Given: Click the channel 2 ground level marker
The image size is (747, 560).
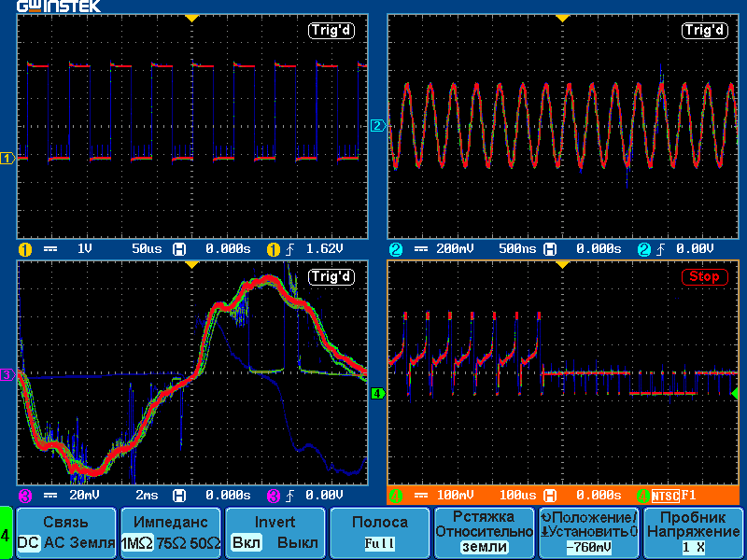Looking at the screenshot, I should coord(377,126).
